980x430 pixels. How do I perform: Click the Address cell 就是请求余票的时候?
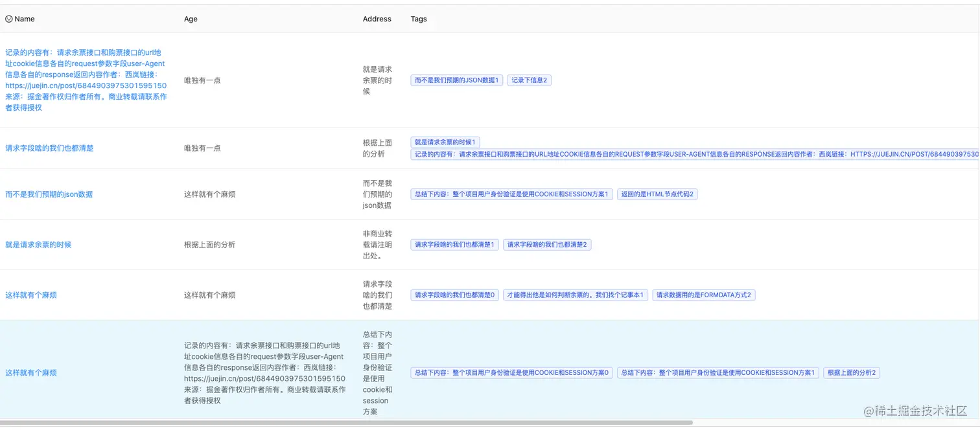click(378, 80)
